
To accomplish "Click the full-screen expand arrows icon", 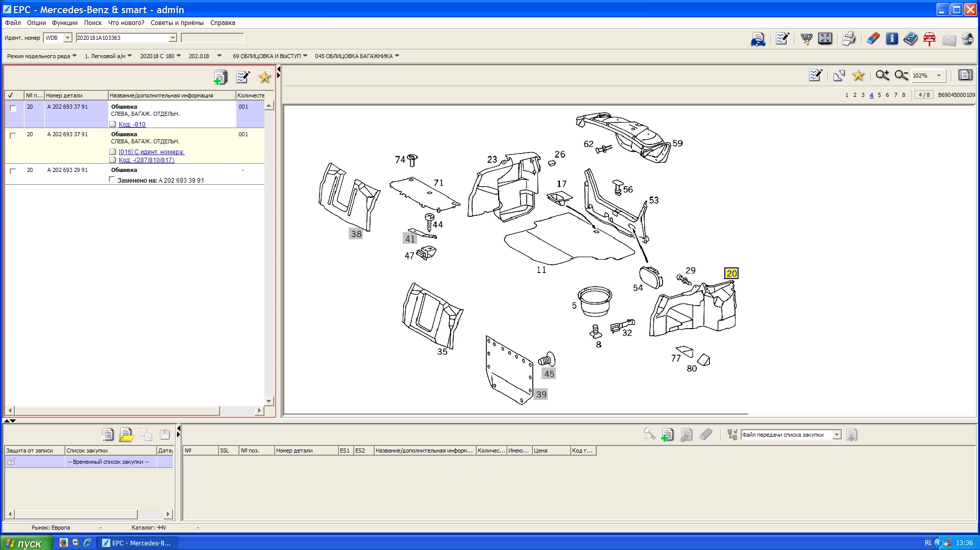I will (825, 39).
